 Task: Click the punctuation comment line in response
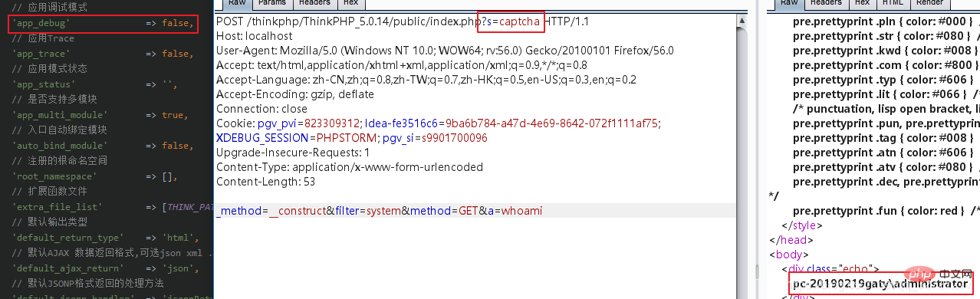886,109
